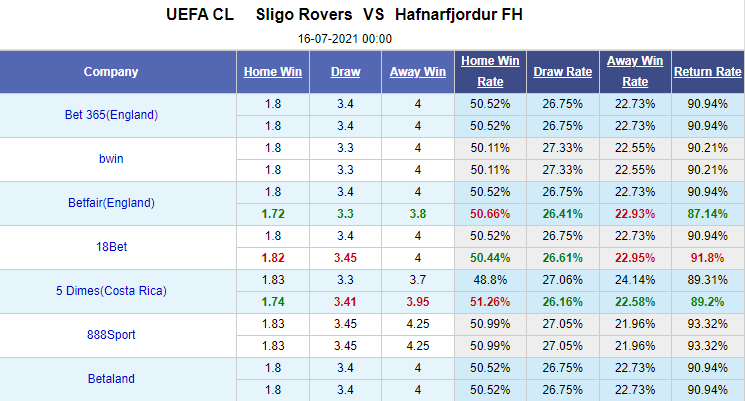The width and height of the screenshot is (745, 401).
Task: Sort by Away Win column header
Action: [x=418, y=72]
